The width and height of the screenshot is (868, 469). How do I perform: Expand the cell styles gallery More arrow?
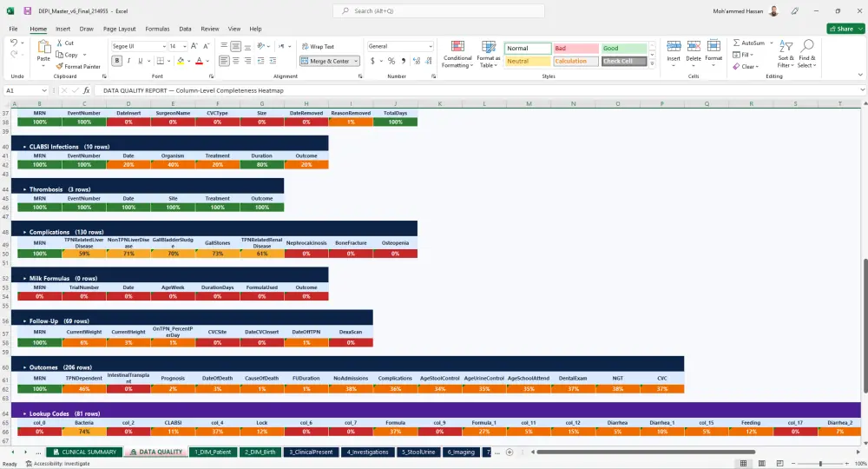point(652,63)
